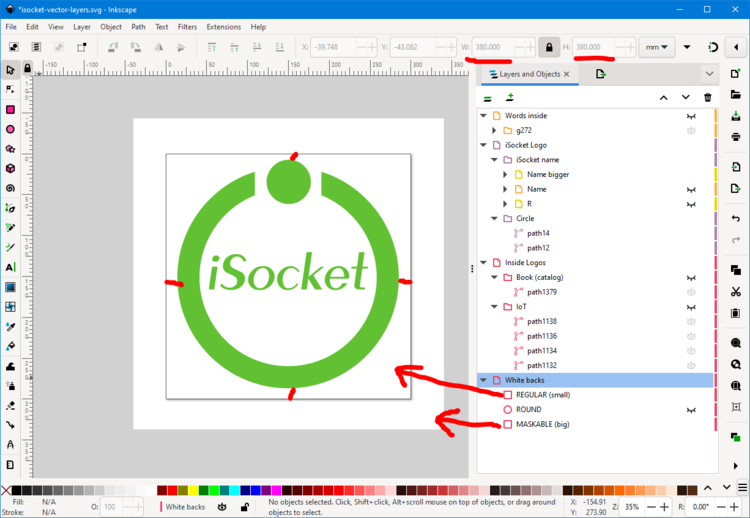Expand the g272 group
The width and height of the screenshot is (750, 518).
(x=495, y=130)
